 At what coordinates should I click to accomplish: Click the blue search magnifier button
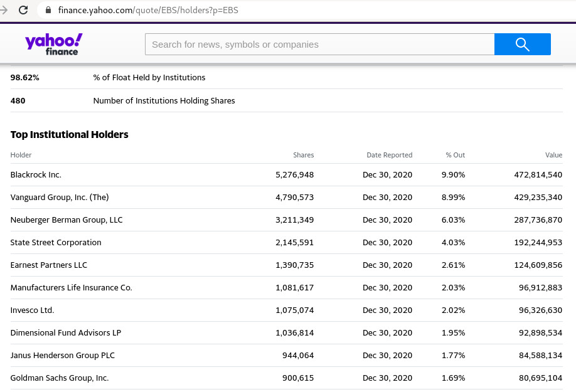(x=522, y=45)
